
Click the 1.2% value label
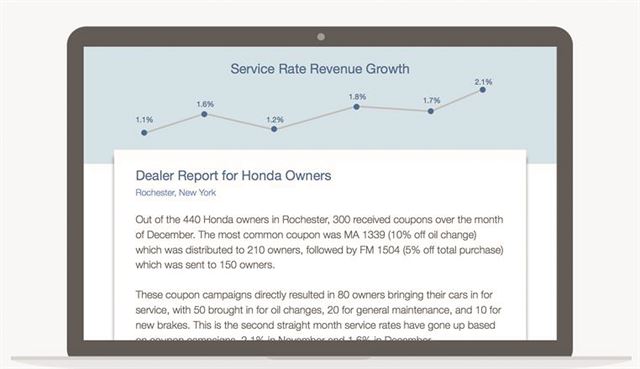pyautogui.click(x=275, y=120)
